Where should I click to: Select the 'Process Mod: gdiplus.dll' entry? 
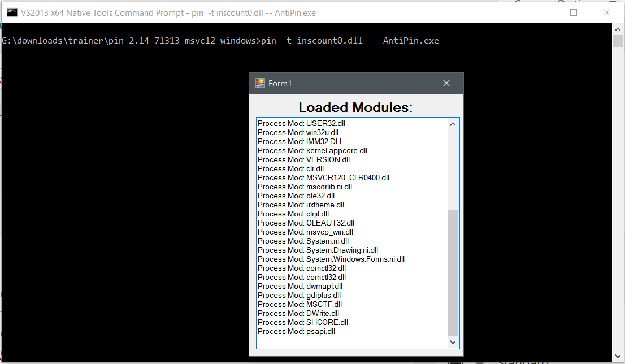[x=300, y=296]
